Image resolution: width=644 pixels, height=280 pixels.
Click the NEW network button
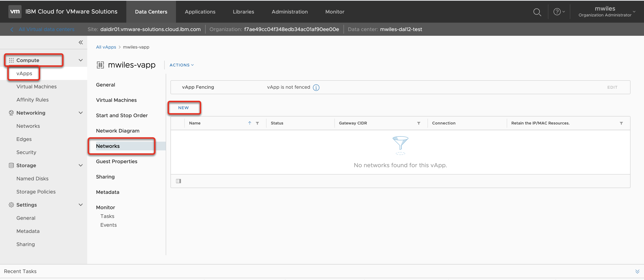point(183,108)
